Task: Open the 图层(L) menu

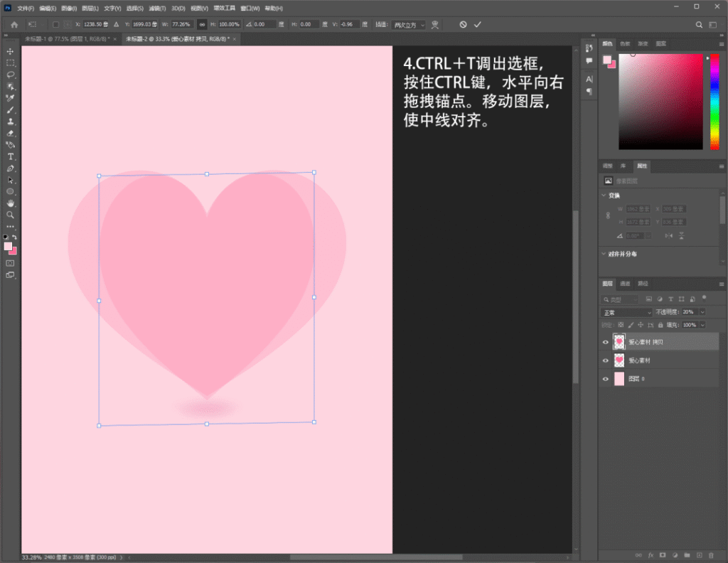Action: click(90, 9)
